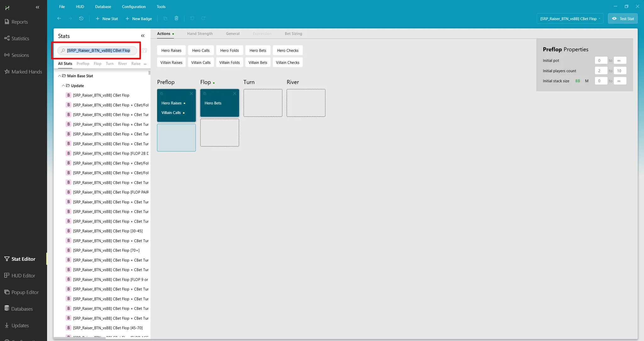Click the New Badge button
The width and height of the screenshot is (644, 341).
point(139,19)
